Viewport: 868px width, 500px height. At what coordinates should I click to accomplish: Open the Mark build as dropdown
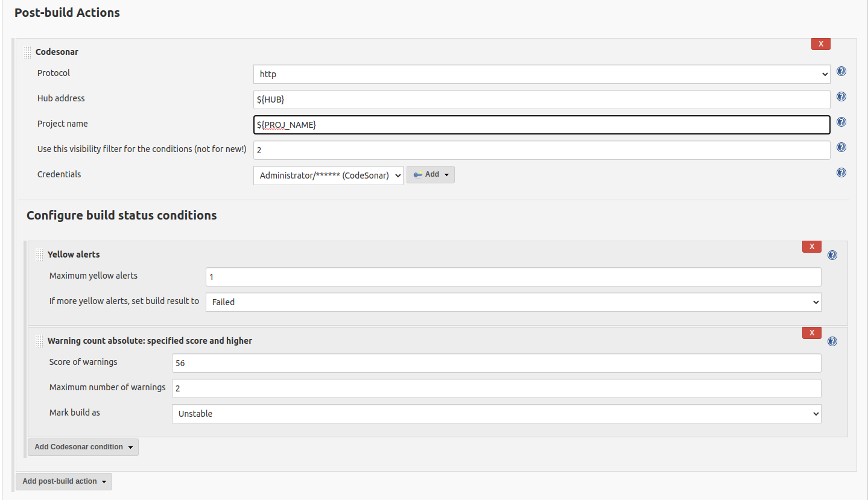(496, 414)
